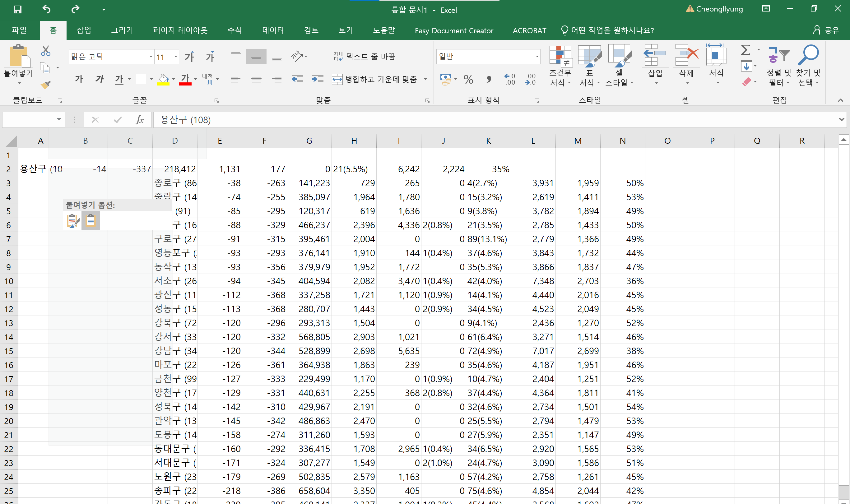Toggle Wrap Text (텍스트 줄 바꿈)
The width and height of the screenshot is (850, 504).
pos(365,56)
